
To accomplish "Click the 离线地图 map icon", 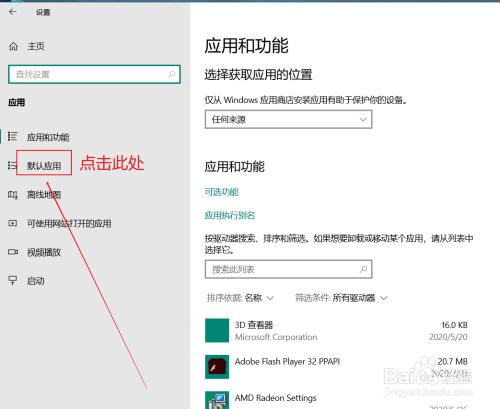I will coord(13,195).
